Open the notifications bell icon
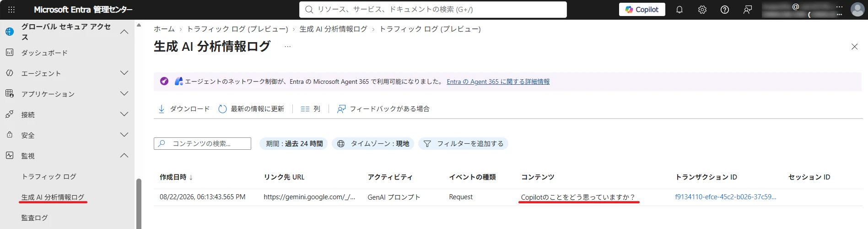The height and width of the screenshot is (229, 868). point(679,10)
